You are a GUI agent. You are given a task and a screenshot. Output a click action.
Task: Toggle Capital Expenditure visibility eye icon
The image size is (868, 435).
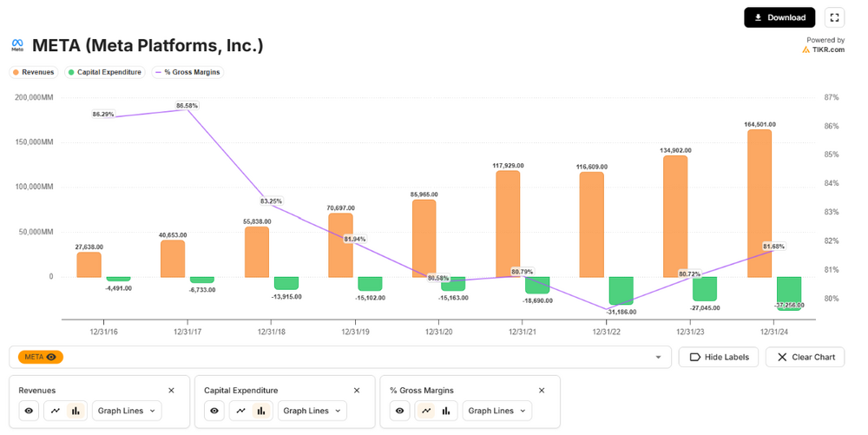(x=214, y=411)
